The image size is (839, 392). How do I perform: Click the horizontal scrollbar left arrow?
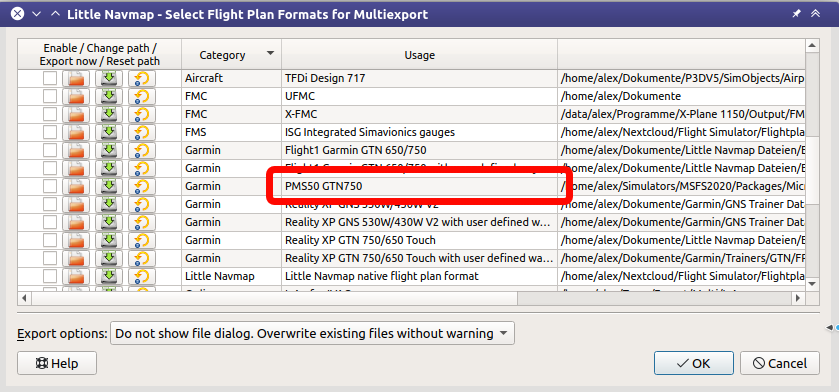click(x=24, y=297)
